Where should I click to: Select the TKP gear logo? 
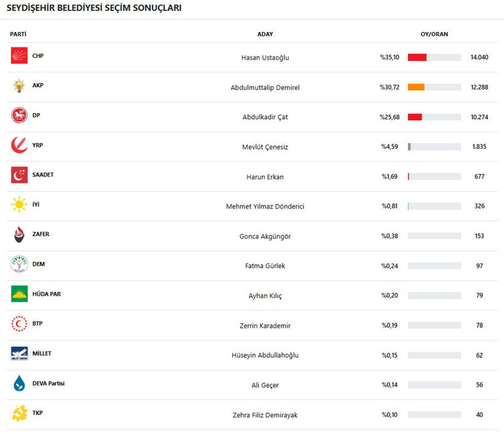pos(19,413)
